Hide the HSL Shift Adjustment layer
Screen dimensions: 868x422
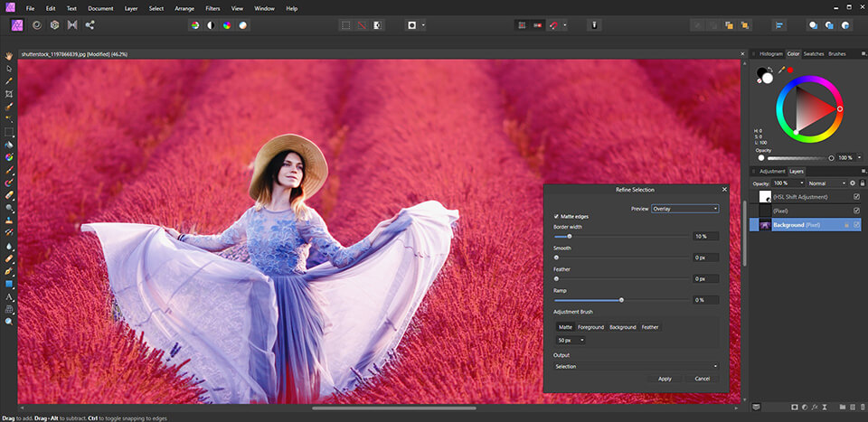(x=857, y=197)
